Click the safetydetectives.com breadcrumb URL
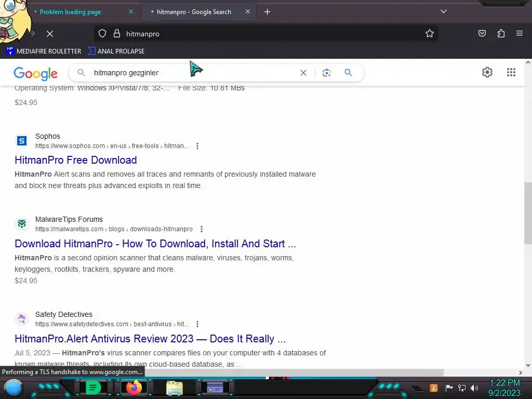 pos(112,324)
